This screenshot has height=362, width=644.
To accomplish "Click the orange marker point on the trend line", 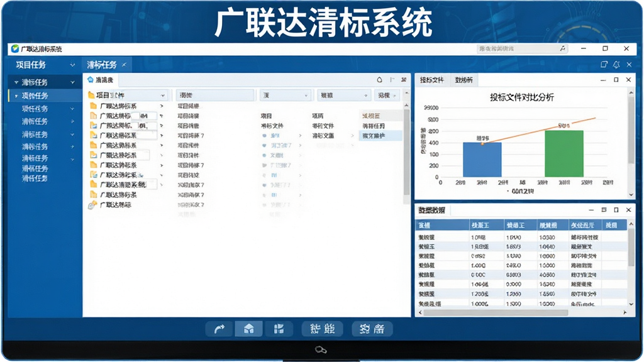I will [x=482, y=144].
